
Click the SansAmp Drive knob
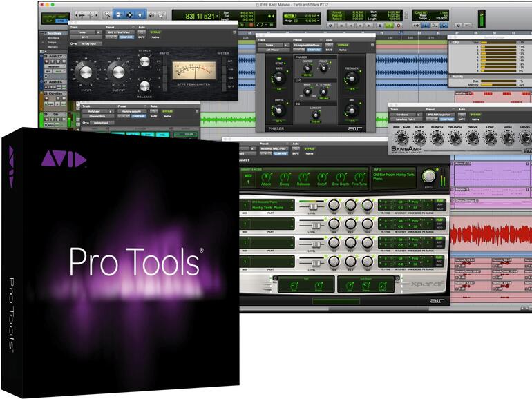pos(473,137)
